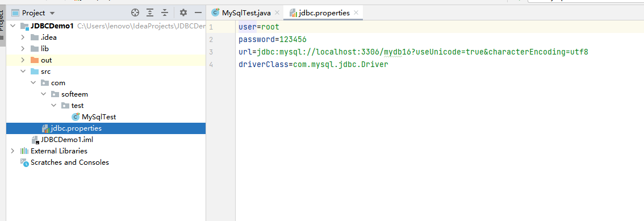Click the Collapse All icon in Project panel
This screenshot has height=221, width=644.
click(x=165, y=12)
